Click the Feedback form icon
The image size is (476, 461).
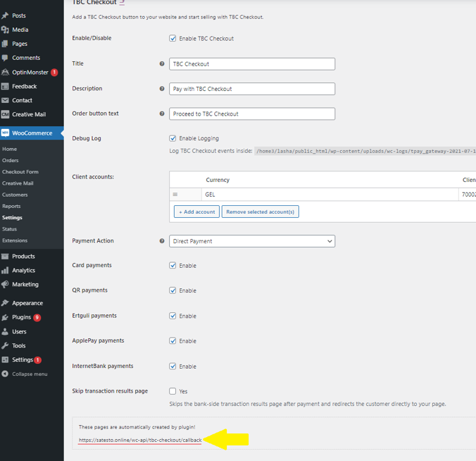pyautogui.click(x=5, y=86)
